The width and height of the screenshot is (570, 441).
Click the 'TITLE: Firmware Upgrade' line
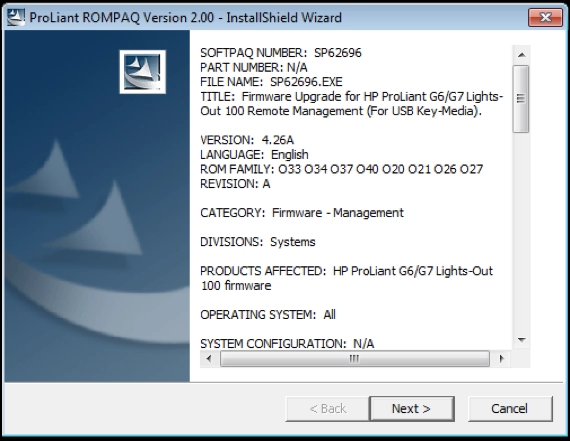pos(352,97)
